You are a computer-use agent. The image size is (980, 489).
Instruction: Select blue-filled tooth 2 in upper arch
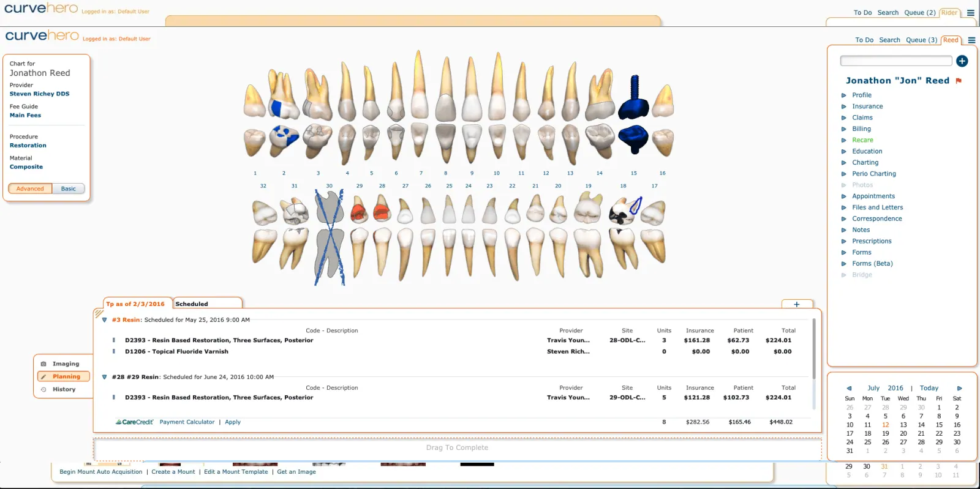(283, 95)
